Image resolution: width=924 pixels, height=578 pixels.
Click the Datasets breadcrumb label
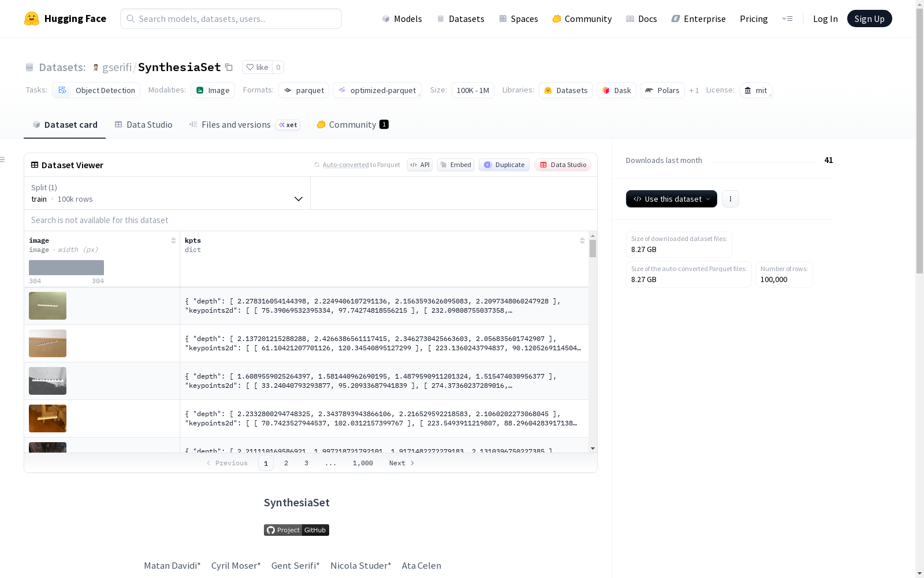click(x=62, y=67)
